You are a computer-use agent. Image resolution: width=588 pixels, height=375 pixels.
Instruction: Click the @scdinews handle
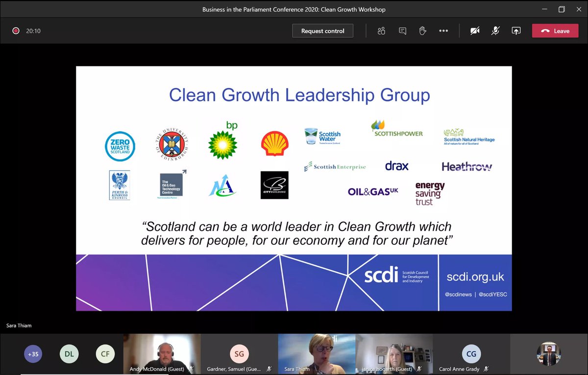click(x=459, y=295)
